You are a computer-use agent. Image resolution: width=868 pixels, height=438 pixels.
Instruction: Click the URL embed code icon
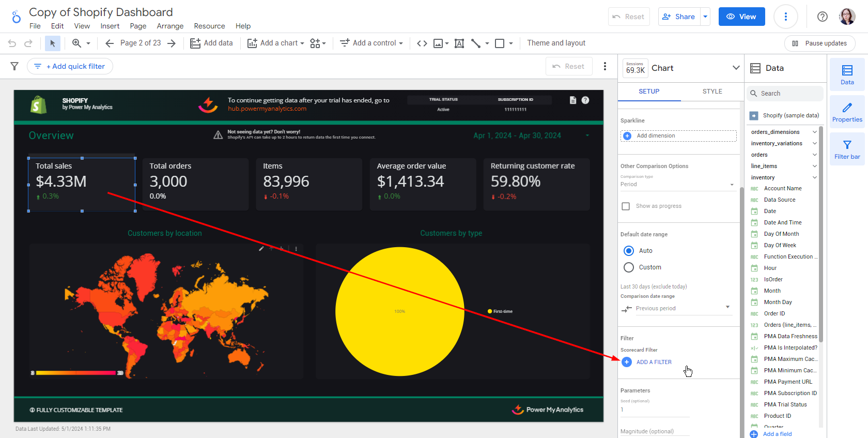[x=422, y=43]
